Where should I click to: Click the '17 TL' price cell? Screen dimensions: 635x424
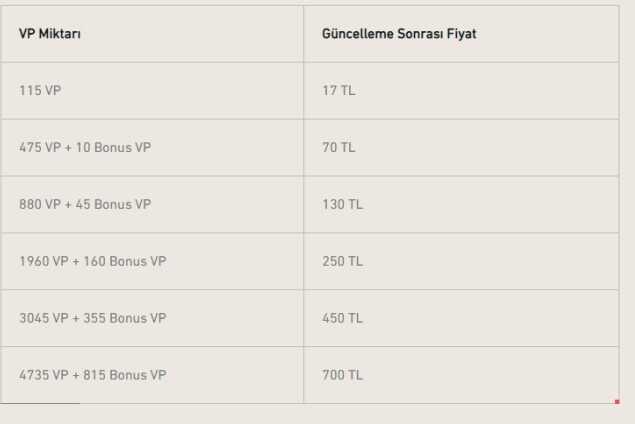pyautogui.click(x=338, y=91)
